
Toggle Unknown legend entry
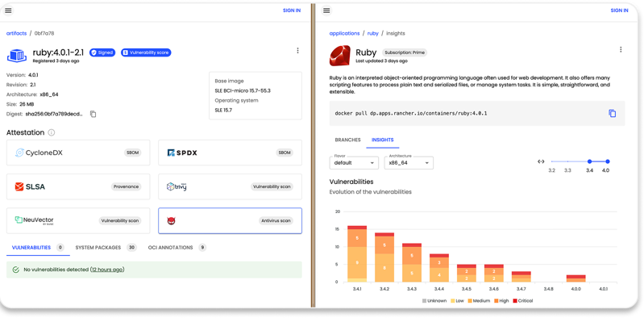click(434, 301)
